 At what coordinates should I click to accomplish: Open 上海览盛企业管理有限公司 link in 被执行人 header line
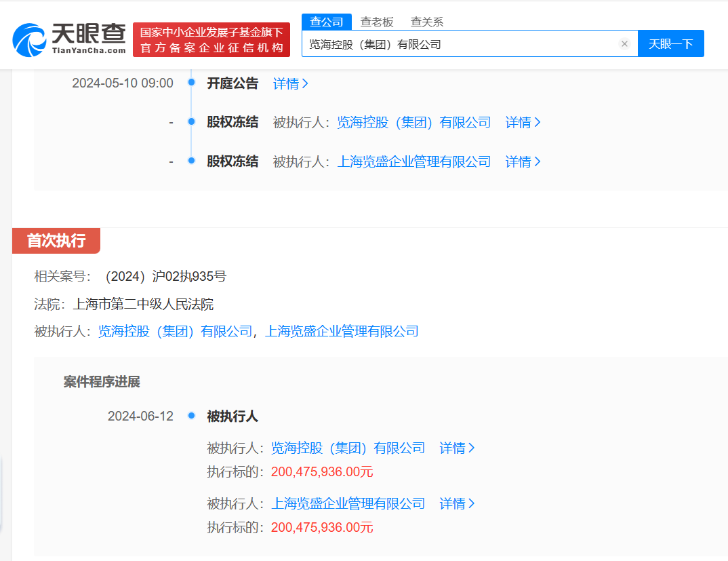342,332
